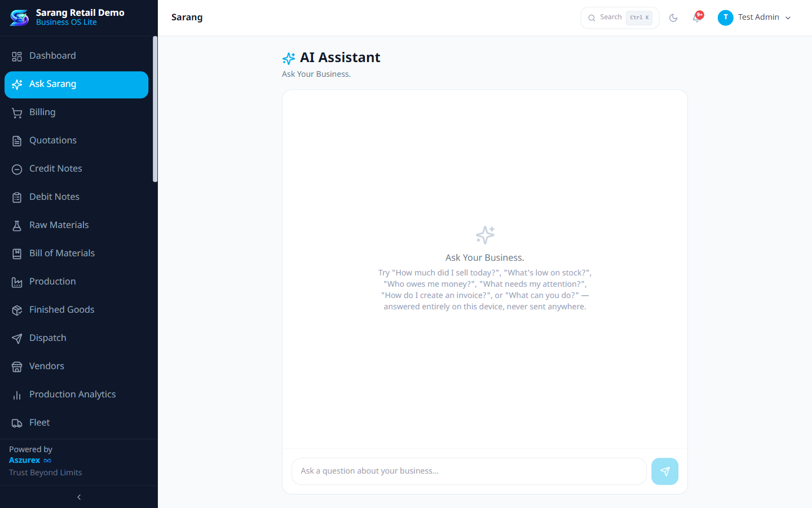Send the question with paper-plane button
Viewport: 812px width, 508px height.
point(665,471)
